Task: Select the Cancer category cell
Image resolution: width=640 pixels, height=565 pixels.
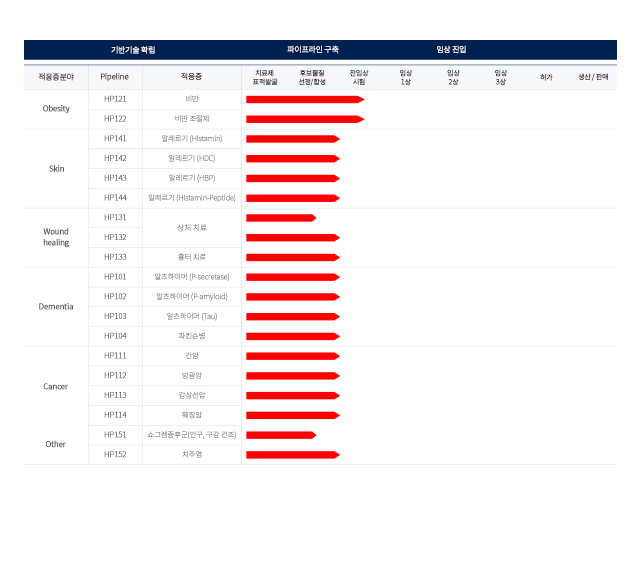Action: tap(56, 386)
